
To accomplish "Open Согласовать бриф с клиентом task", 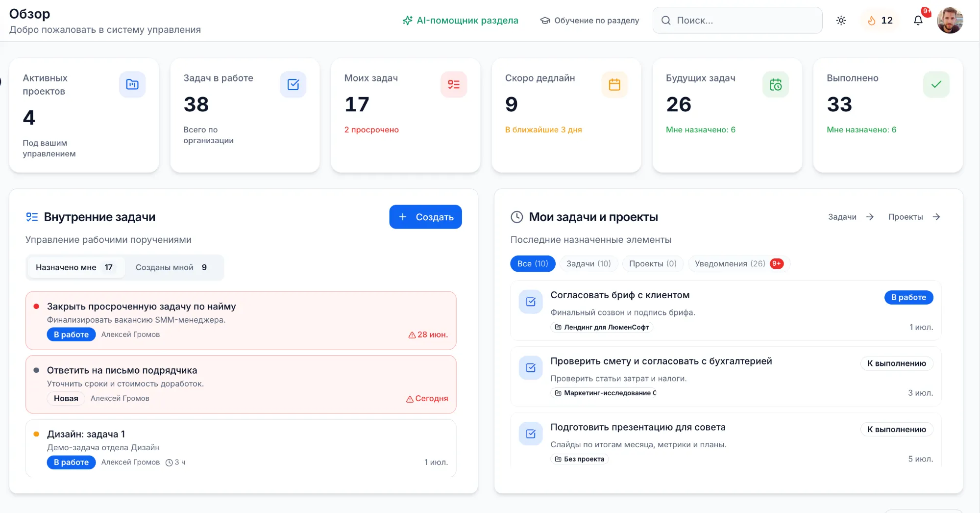I will pos(726,311).
